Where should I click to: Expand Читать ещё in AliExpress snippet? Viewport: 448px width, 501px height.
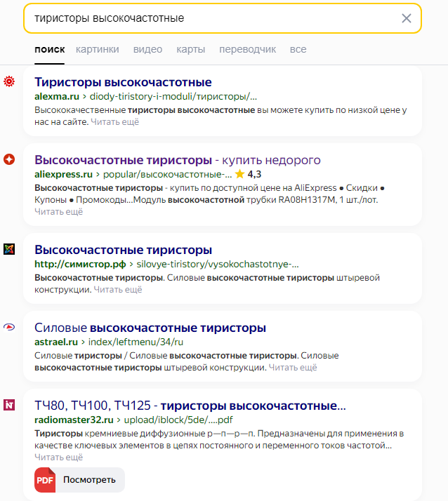pos(58,211)
